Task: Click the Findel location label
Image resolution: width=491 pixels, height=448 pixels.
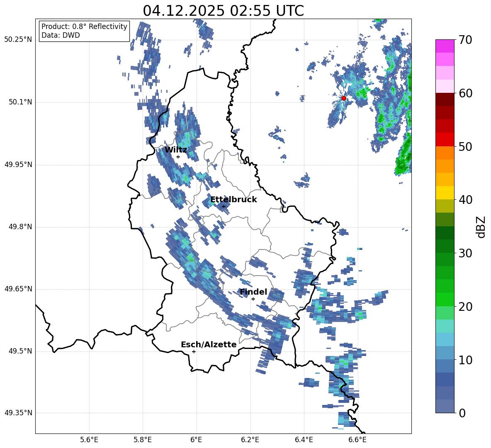Action: (253, 292)
